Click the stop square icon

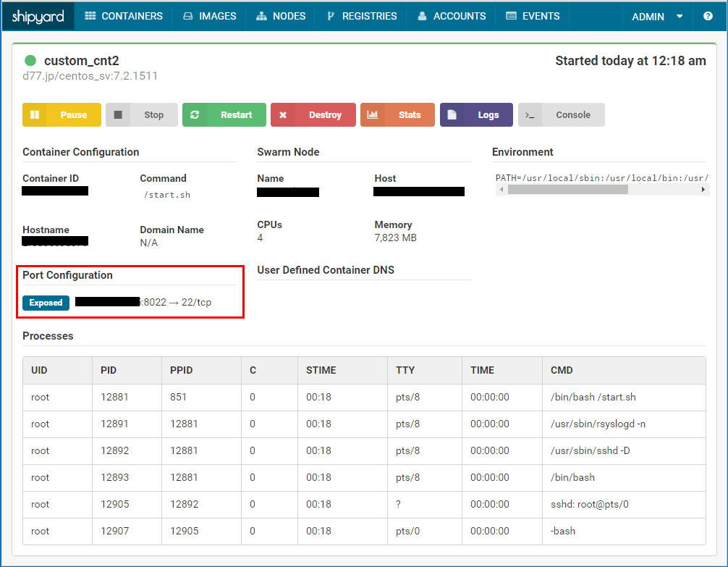coord(118,114)
